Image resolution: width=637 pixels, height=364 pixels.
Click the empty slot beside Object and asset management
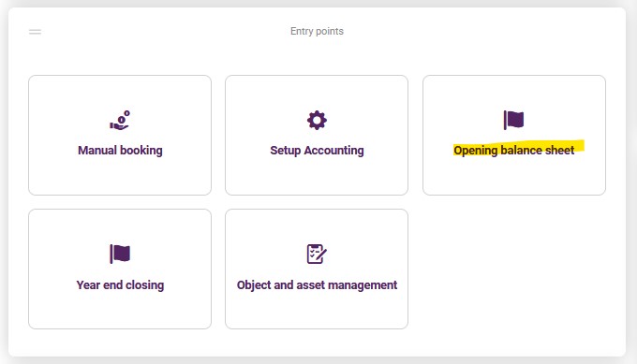pyautogui.click(x=514, y=269)
